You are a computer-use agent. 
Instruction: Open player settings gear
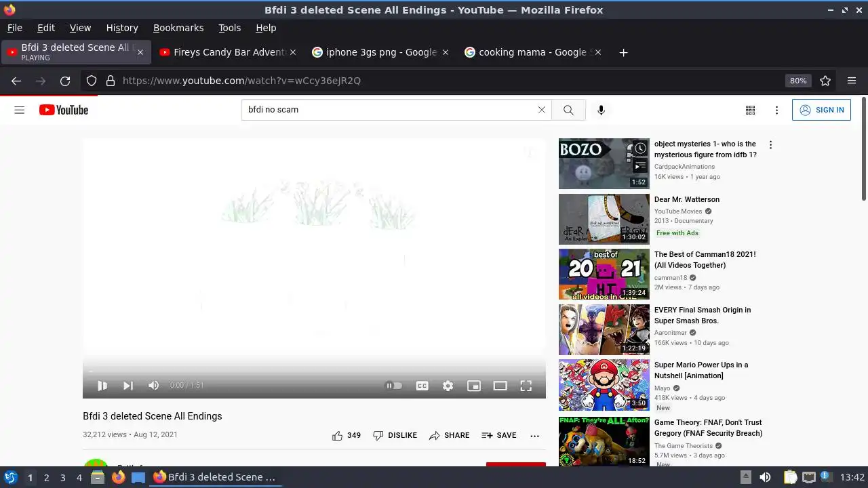tap(448, 386)
